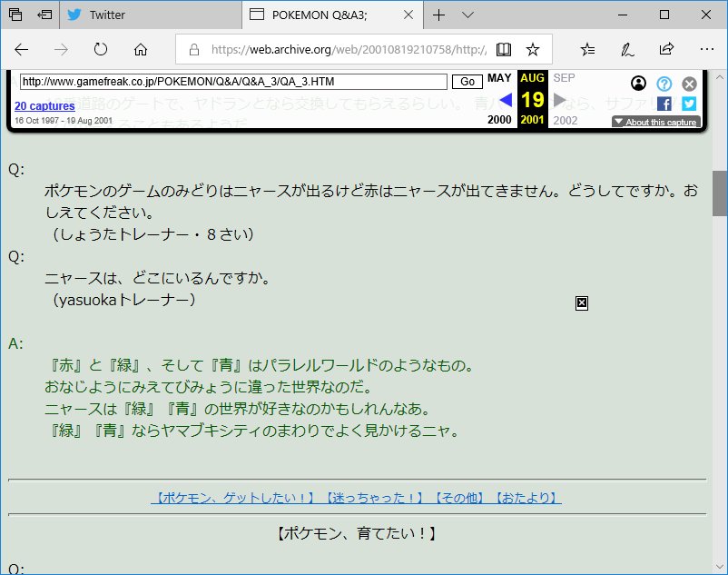Viewport: 728px width, 575px height.
Task: Expand the tab preview chevron
Action: 468,15
